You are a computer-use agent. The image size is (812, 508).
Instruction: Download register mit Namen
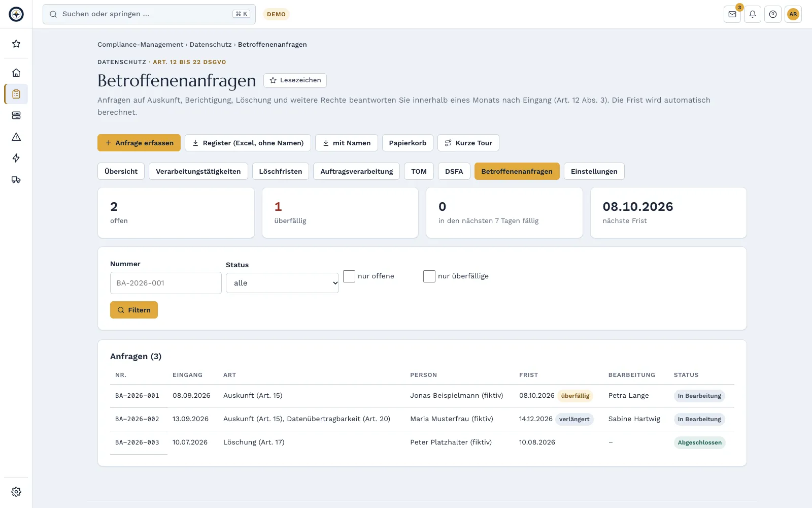coord(347,143)
